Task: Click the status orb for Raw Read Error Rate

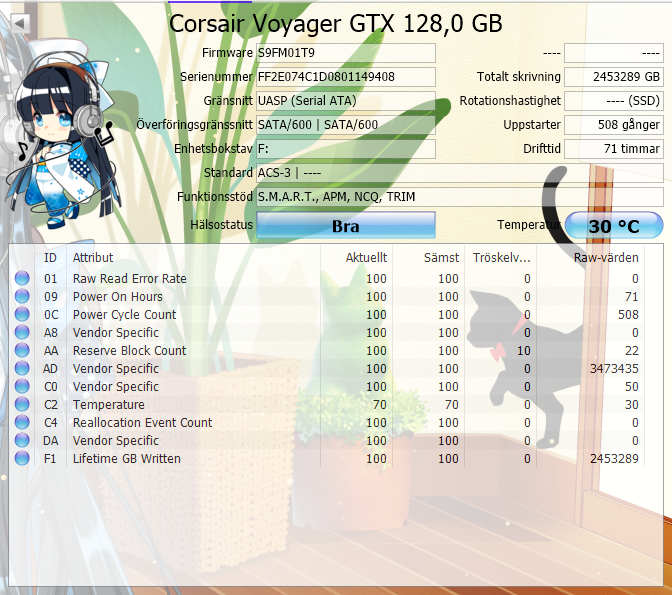Action: click(22, 278)
